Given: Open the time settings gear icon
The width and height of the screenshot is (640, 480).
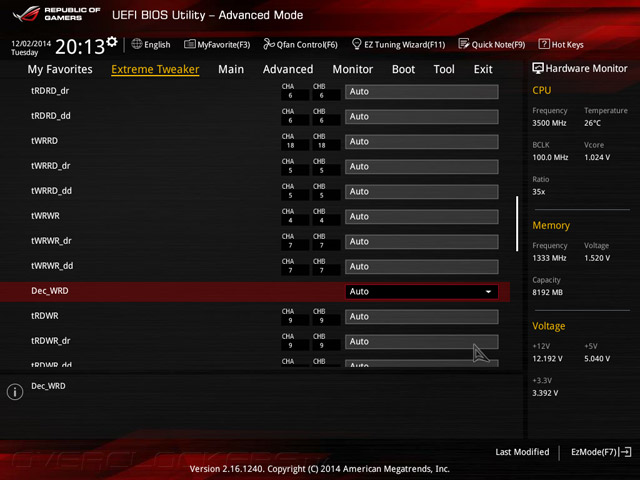Looking at the screenshot, I should 112,42.
